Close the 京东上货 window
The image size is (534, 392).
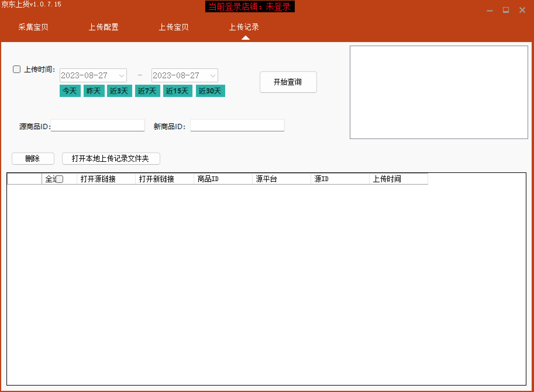[x=522, y=10]
